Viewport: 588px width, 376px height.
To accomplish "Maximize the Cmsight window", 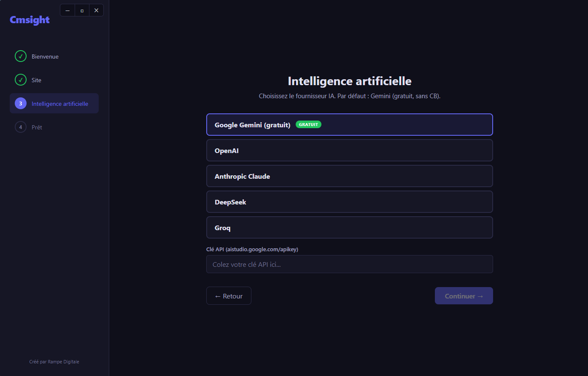I will point(82,11).
